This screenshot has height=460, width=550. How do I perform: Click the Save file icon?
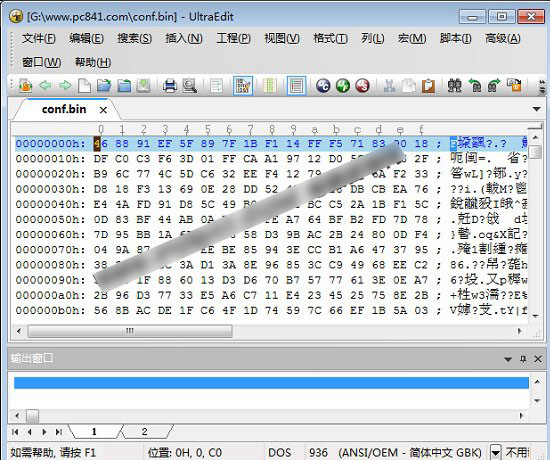coord(143,85)
